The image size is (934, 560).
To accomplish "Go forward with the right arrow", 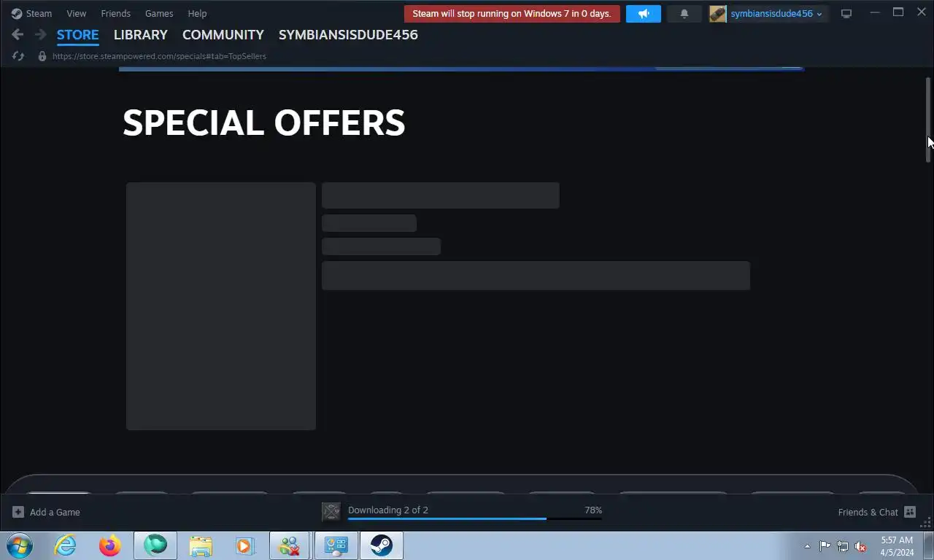I will [40, 34].
